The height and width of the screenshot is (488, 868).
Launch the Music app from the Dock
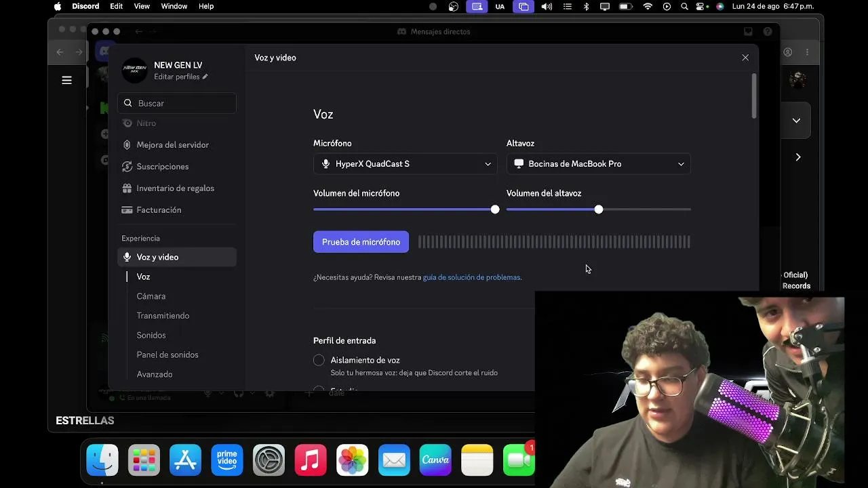311,461
